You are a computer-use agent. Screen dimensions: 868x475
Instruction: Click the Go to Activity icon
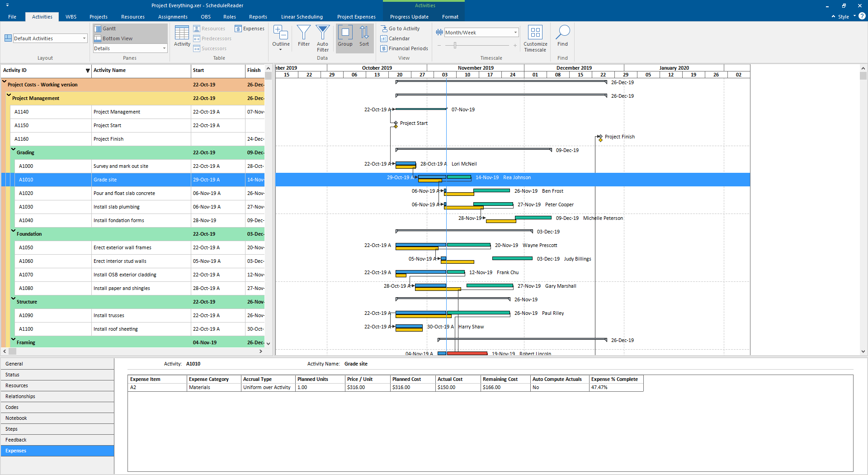click(x=384, y=28)
